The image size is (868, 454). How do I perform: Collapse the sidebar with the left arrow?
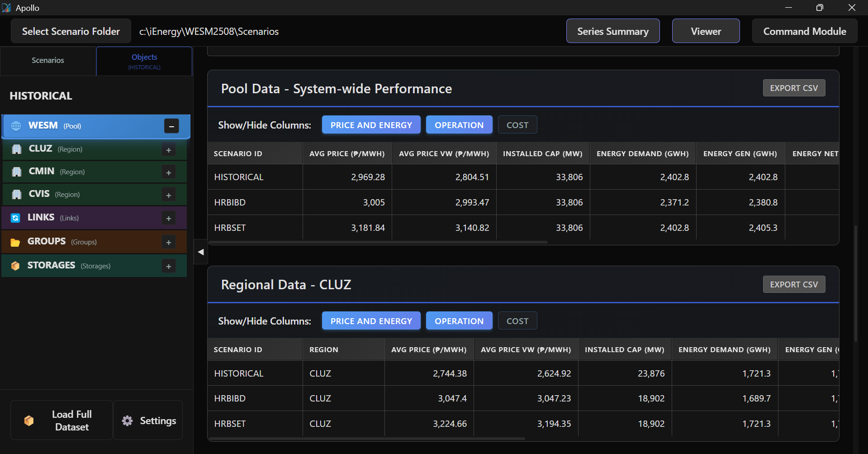click(201, 252)
